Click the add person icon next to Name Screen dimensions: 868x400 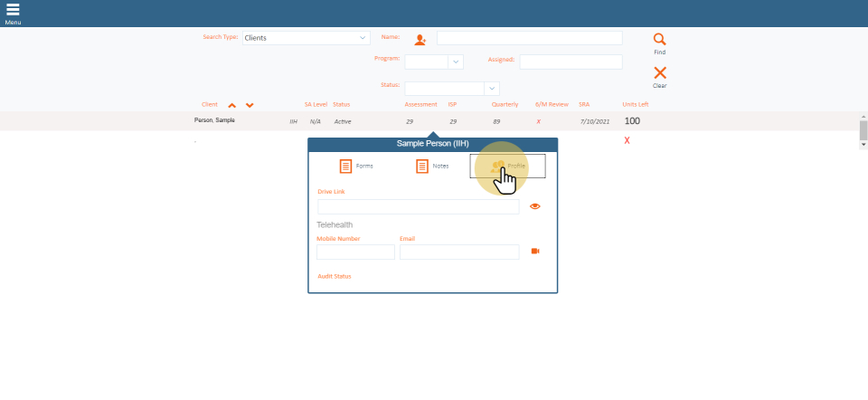click(420, 39)
